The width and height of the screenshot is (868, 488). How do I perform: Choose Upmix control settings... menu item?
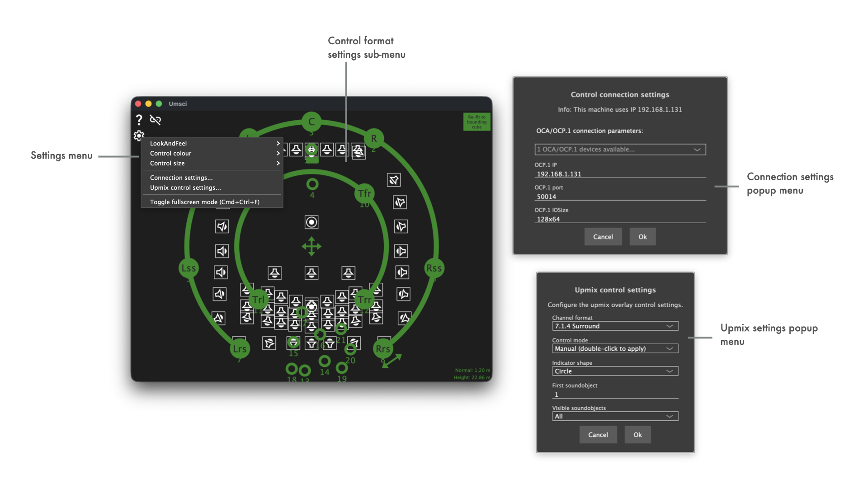(185, 188)
